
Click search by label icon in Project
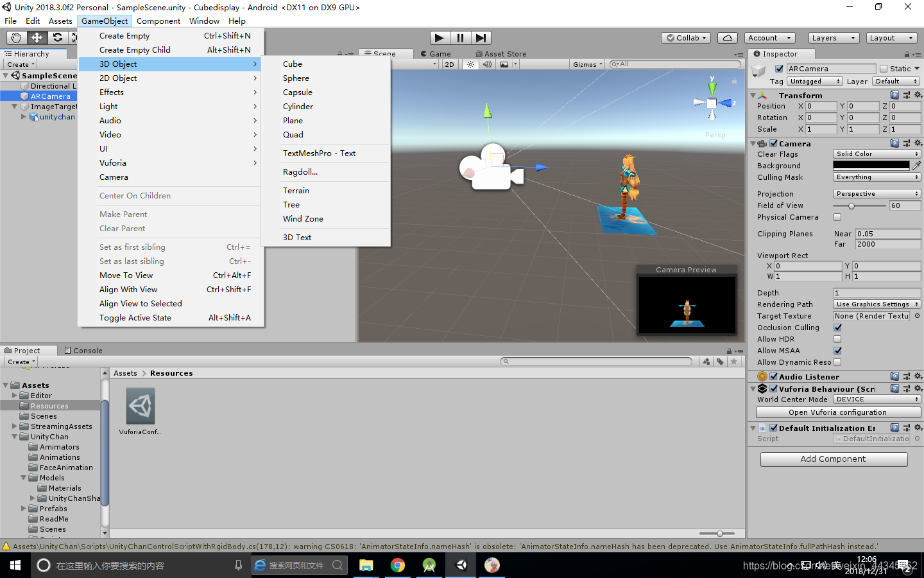[720, 362]
